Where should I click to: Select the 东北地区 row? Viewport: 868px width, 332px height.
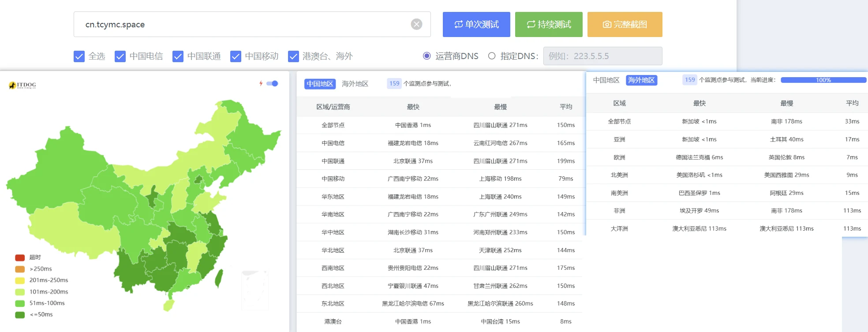(440, 304)
